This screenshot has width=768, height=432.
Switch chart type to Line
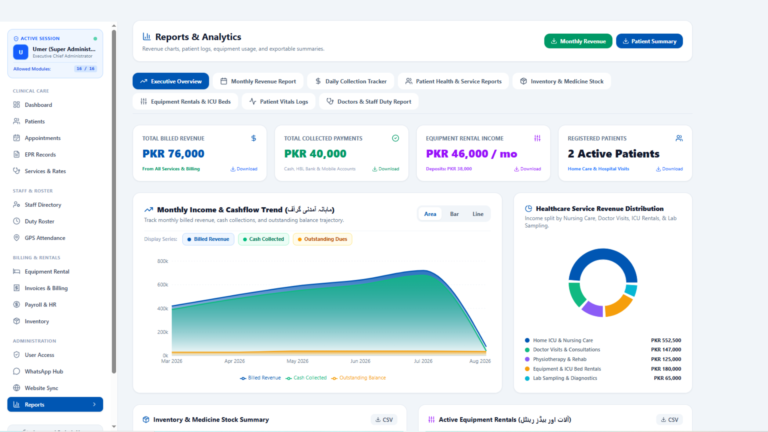coord(478,214)
